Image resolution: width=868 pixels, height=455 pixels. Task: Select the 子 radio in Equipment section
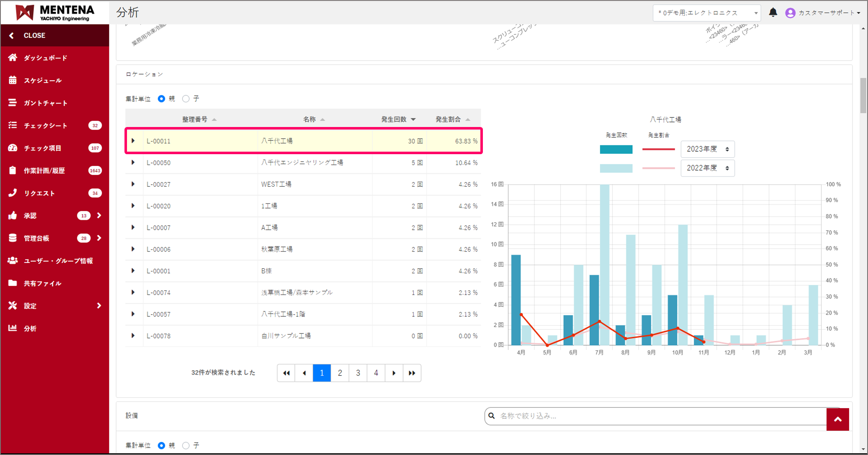click(x=186, y=445)
